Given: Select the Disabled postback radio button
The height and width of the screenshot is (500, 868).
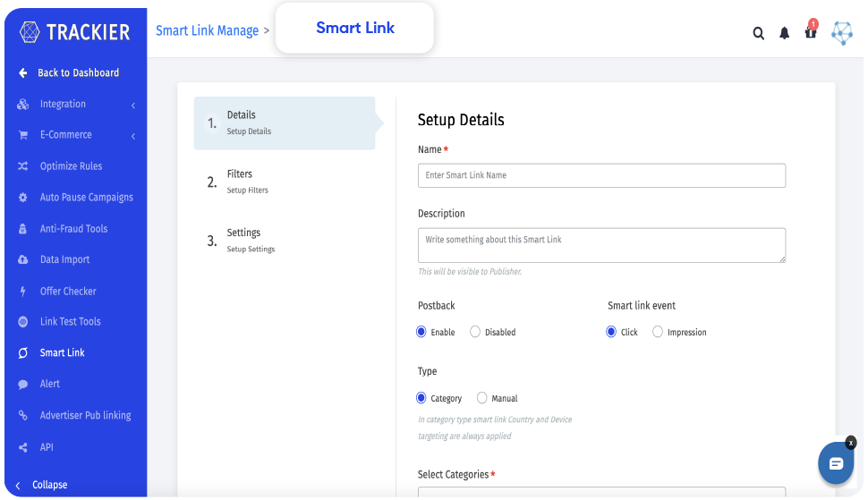Looking at the screenshot, I should tap(475, 332).
